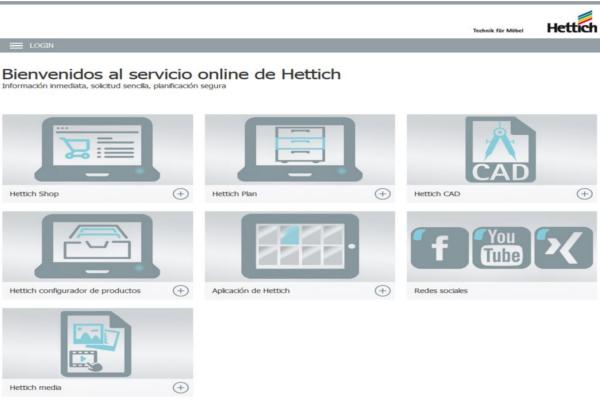Click the Bienvenidos al servicio online heading

pyautogui.click(x=171, y=74)
